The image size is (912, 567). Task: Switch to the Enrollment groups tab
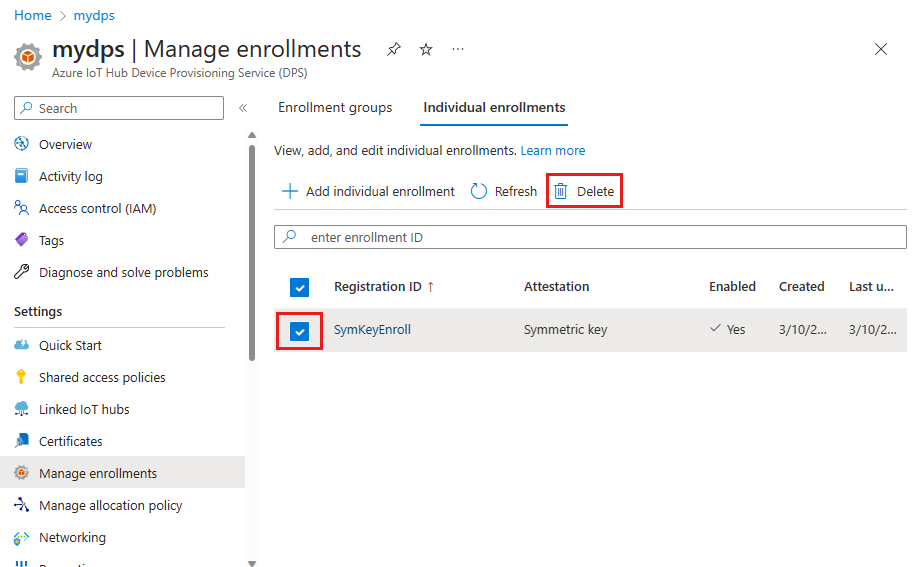(x=335, y=108)
